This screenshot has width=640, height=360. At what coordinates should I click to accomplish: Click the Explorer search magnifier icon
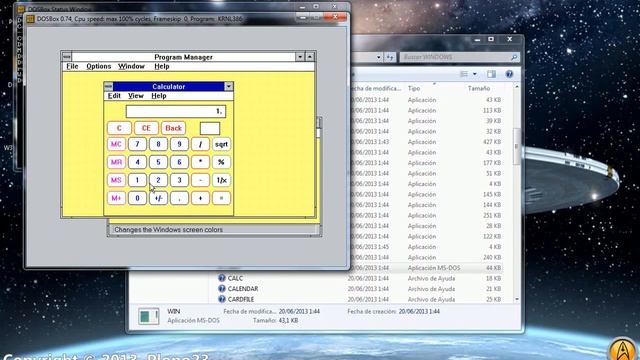(x=514, y=57)
